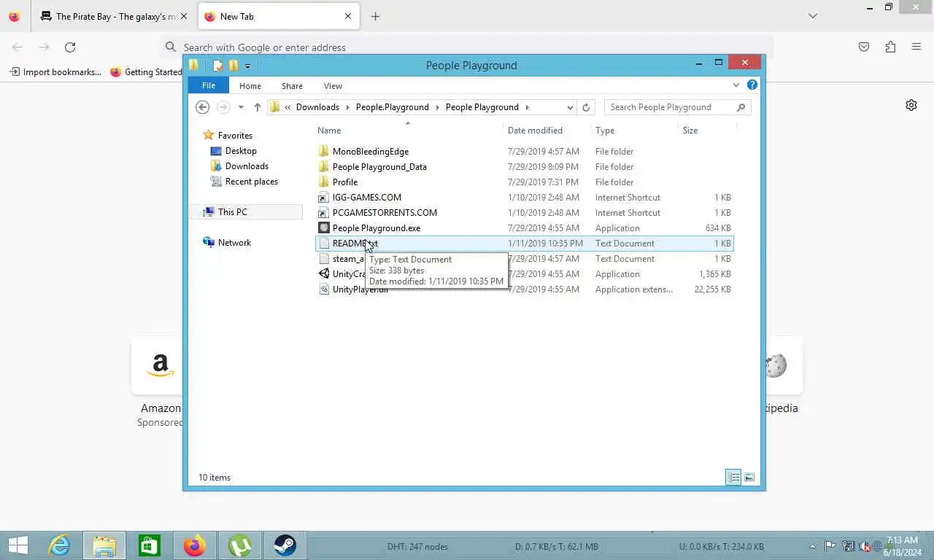
Task: Open Windows Start button
Action: click(18, 545)
